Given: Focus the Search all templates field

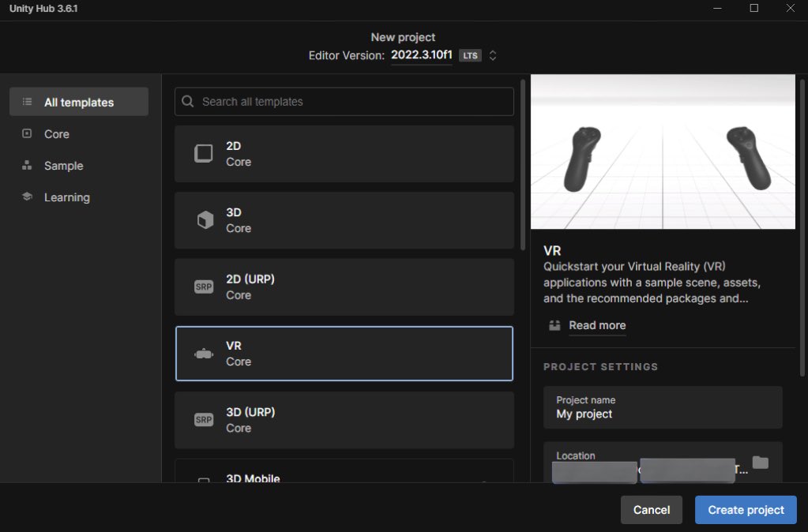Looking at the screenshot, I should click(344, 102).
